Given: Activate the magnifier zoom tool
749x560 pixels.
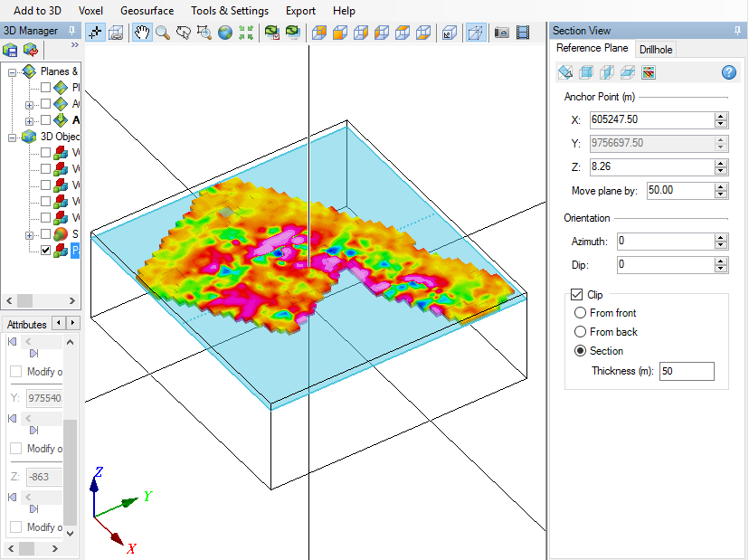Looking at the screenshot, I should coord(163,33).
